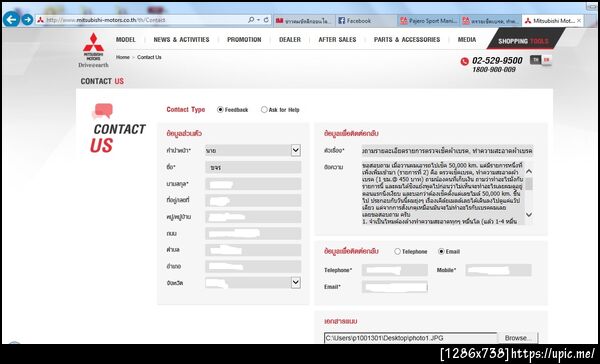Open the title prefix dropdown showing นาย
Image resolution: width=600 pixels, height=364 pixels.
click(253, 150)
